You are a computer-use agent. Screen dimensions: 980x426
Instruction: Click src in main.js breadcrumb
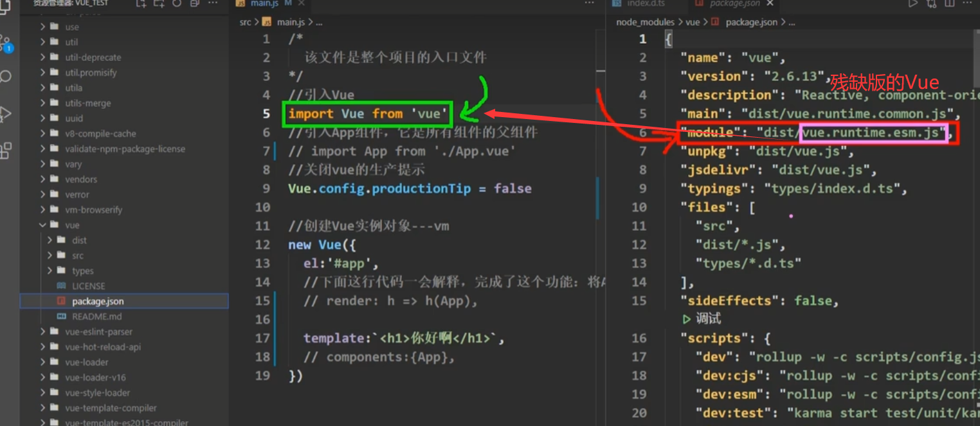[245, 22]
